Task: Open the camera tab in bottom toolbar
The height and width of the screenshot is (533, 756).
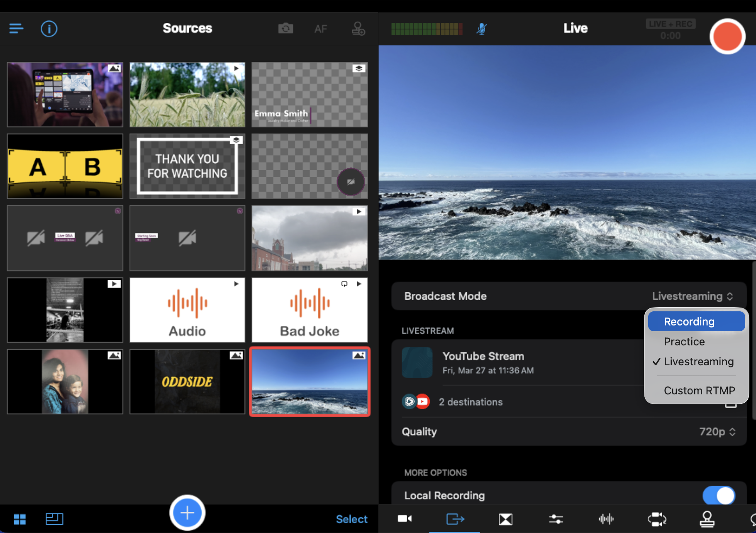Action: [x=405, y=518]
